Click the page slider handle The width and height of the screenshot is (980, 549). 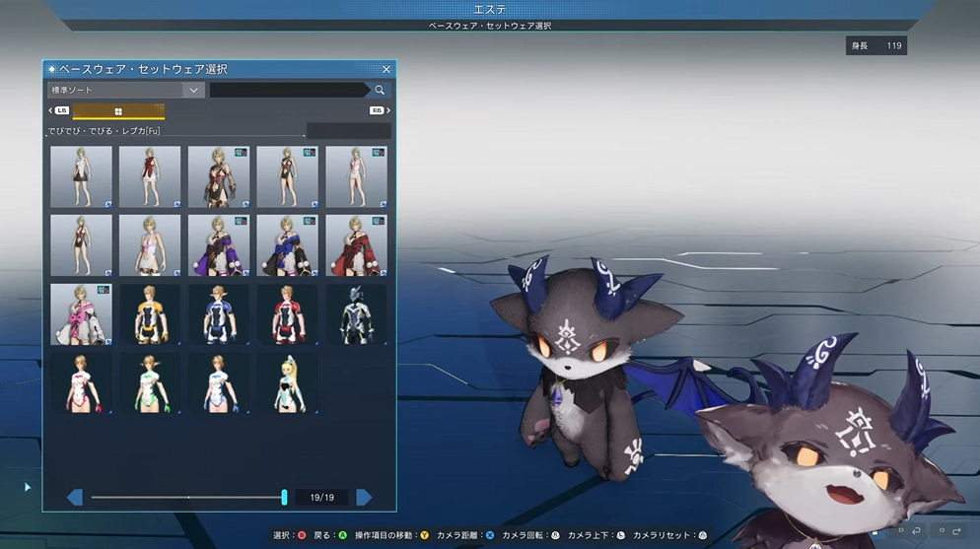coord(284,497)
